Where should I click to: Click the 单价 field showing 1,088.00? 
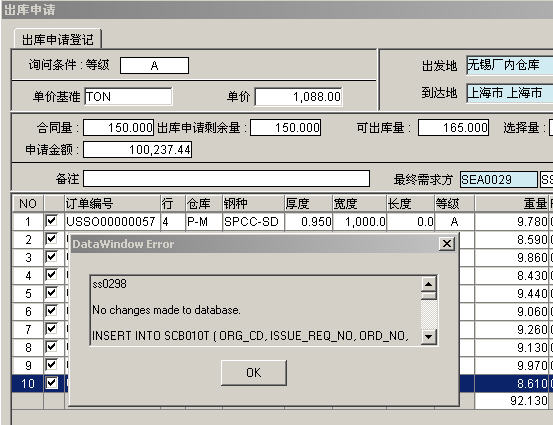[x=298, y=96]
